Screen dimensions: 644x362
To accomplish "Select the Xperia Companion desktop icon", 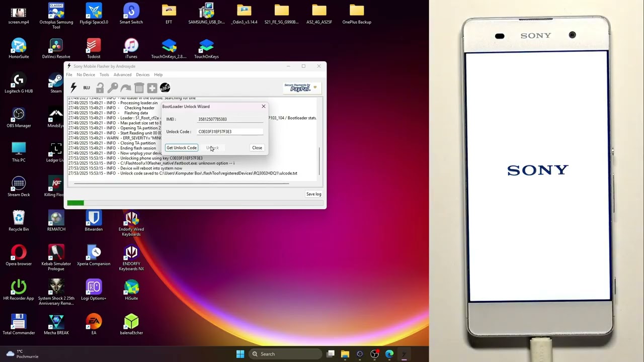I will tap(94, 256).
